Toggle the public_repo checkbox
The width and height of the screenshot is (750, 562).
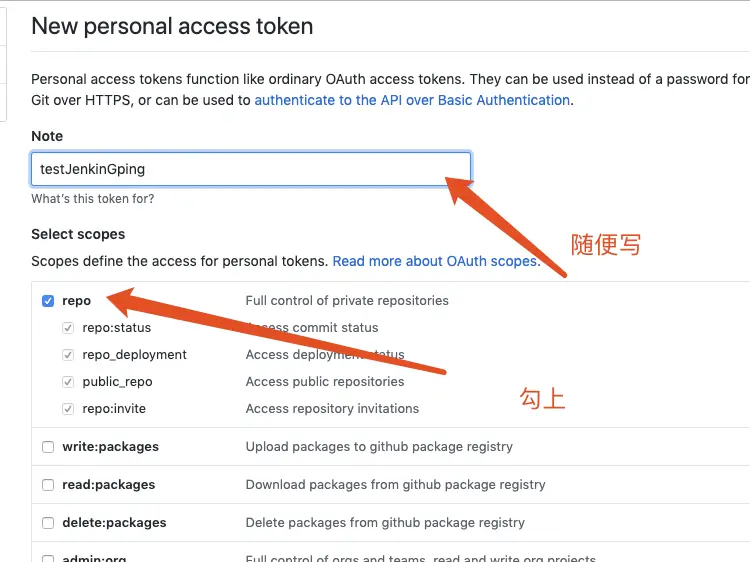[68, 382]
